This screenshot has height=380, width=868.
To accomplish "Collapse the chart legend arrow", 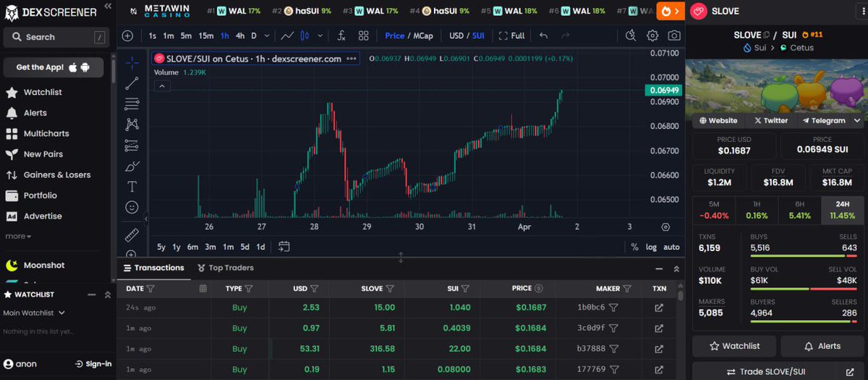I will (162, 85).
